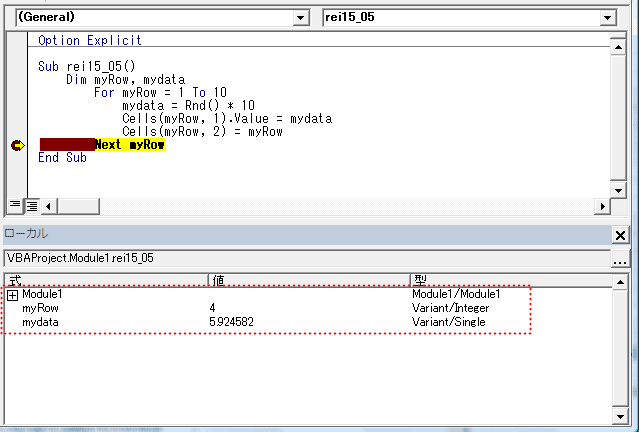Click the breakpoint marker on Next myRow line

18,145
